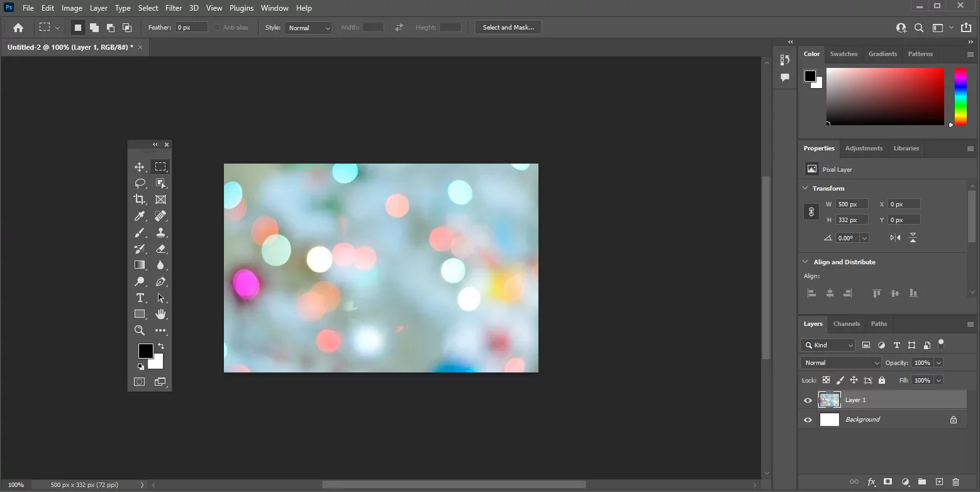Enable the Anti-alias checkbox
This screenshot has width=980, height=492.
click(216, 27)
